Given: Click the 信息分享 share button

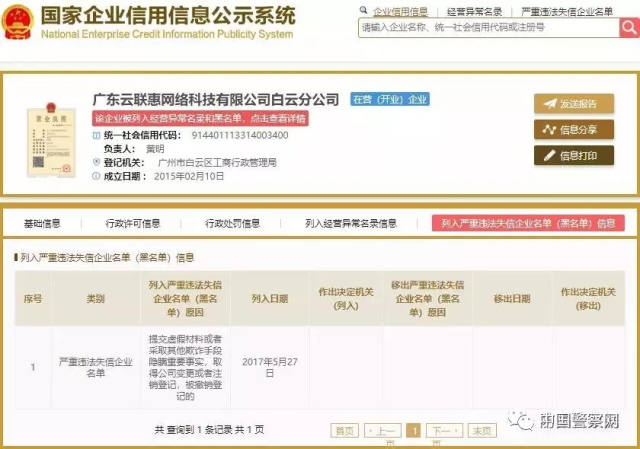Looking at the screenshot, I should [573, 129].
